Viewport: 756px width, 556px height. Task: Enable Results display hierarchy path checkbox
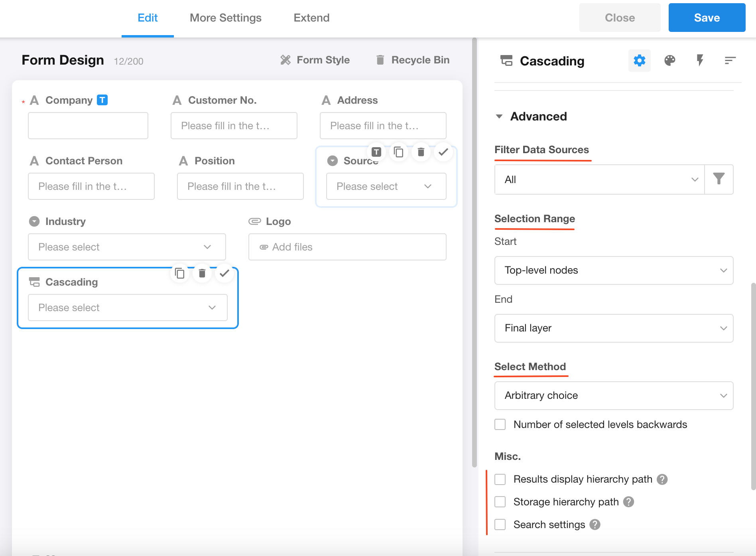click(500, 479)
